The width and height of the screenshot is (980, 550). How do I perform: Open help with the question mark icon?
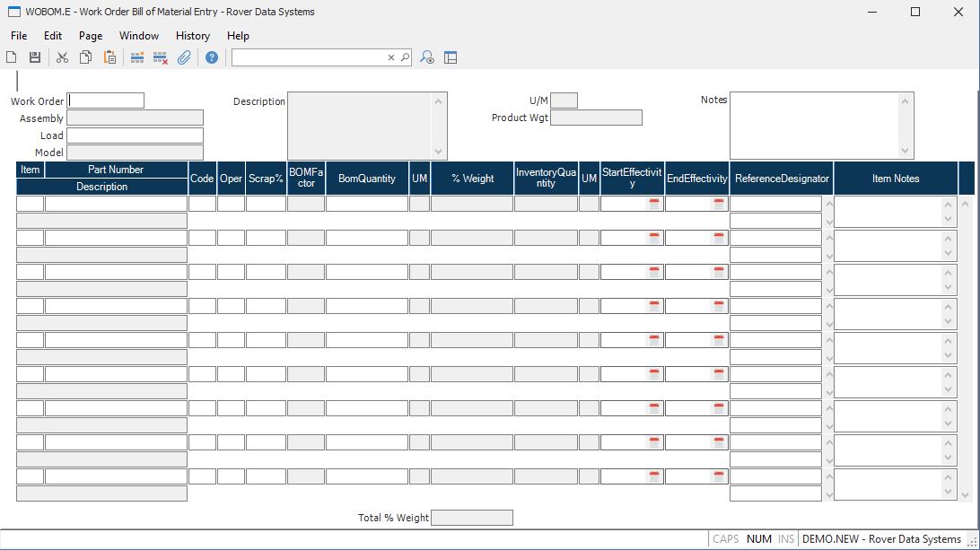212,57
